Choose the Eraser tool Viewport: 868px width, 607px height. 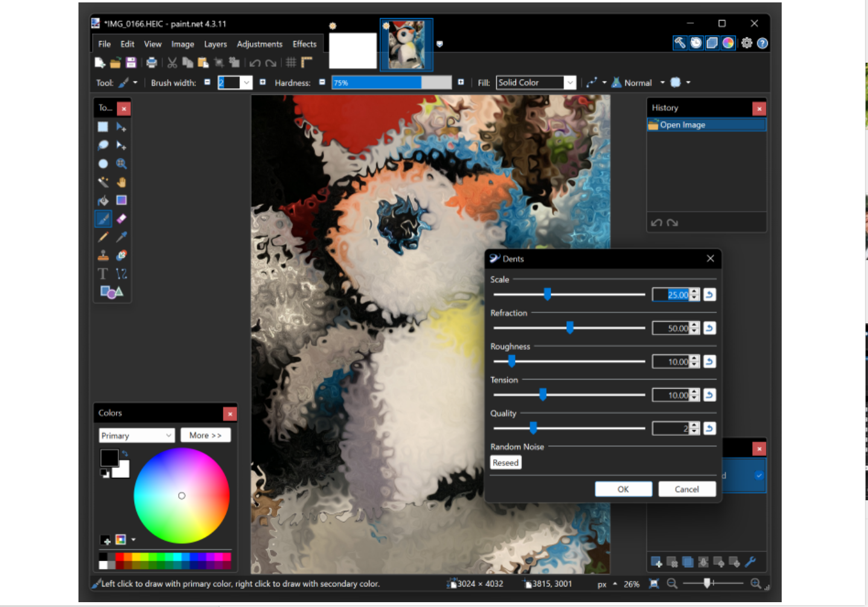(121, 218)
